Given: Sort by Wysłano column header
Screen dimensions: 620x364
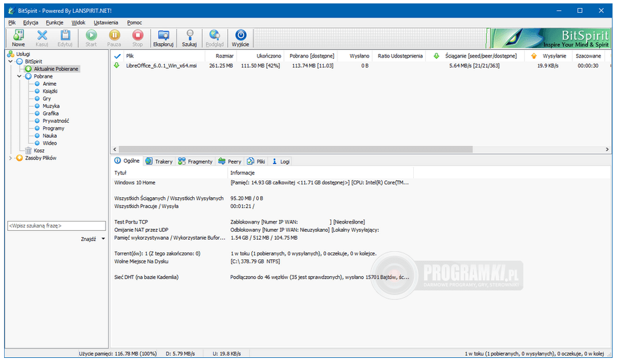Looking at the screenshot, I should 355,56.
